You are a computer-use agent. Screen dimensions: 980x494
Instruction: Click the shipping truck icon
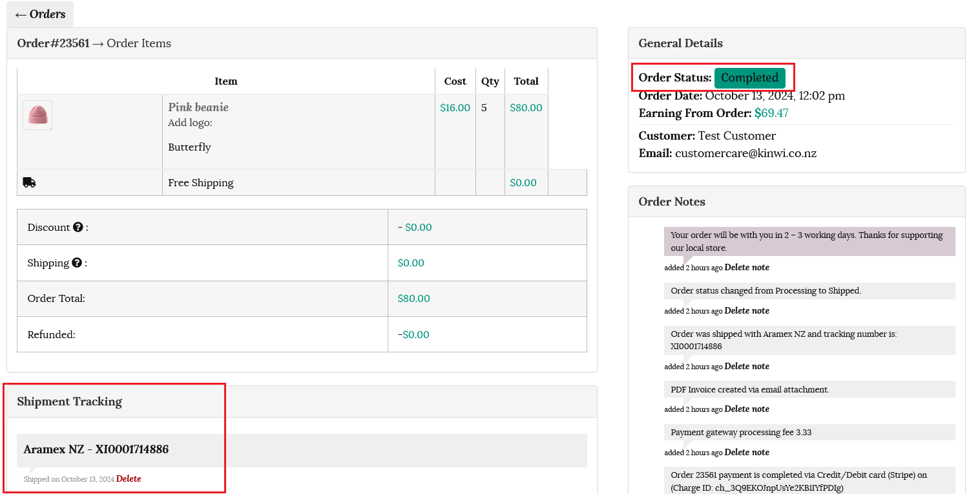pos(29,182)
